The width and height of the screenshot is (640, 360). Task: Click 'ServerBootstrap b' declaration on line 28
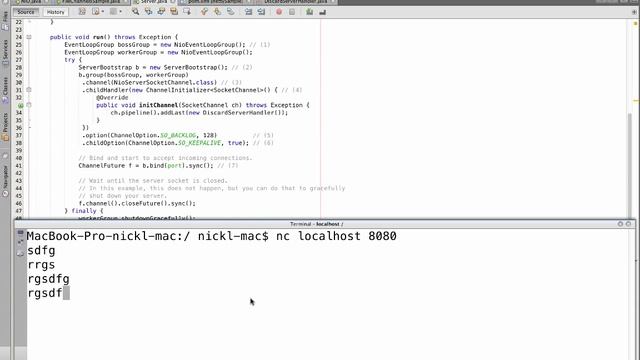[109, 67]
